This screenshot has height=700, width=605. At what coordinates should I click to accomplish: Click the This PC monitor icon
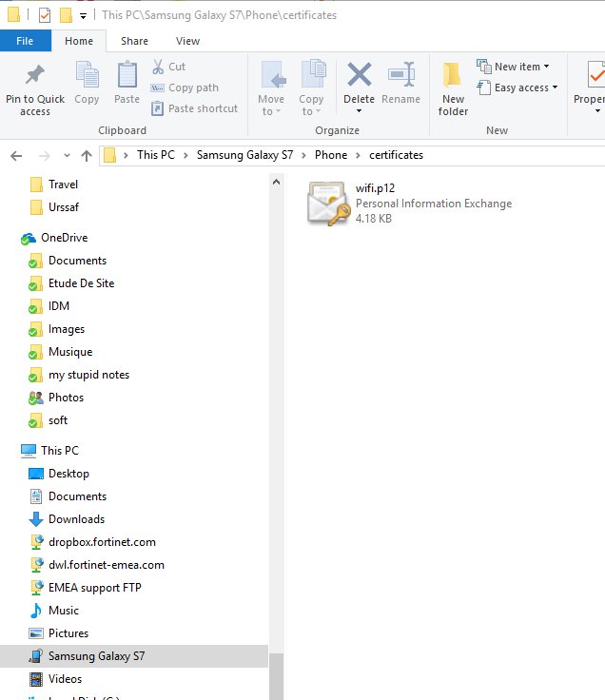[29, 451]
